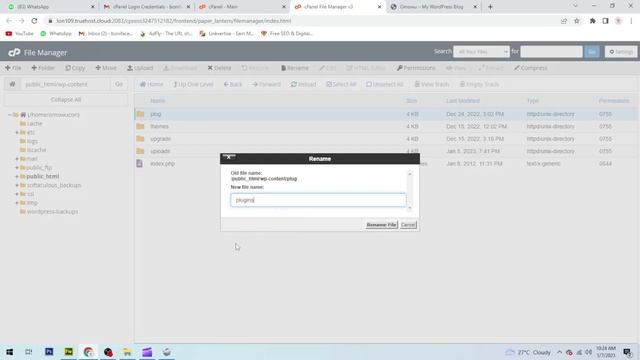Image resolution: width=640 pixels, height=360 pixels.
Task: Select the themes folder row
Action: click(x=386, y=127)
